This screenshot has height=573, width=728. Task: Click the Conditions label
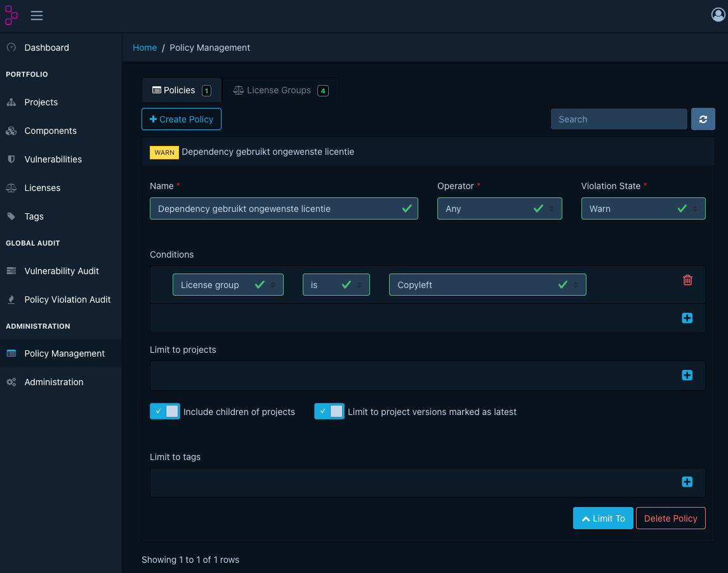[x=172, y=254]
